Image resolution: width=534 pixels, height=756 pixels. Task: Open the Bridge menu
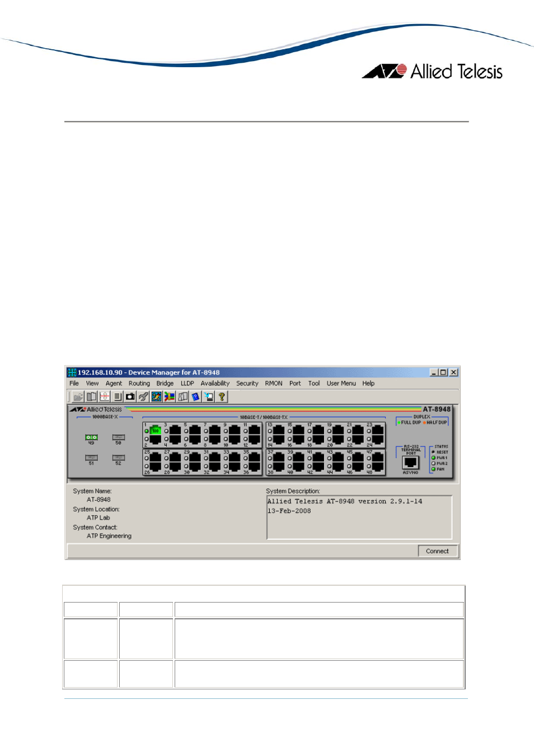(165, 384)
